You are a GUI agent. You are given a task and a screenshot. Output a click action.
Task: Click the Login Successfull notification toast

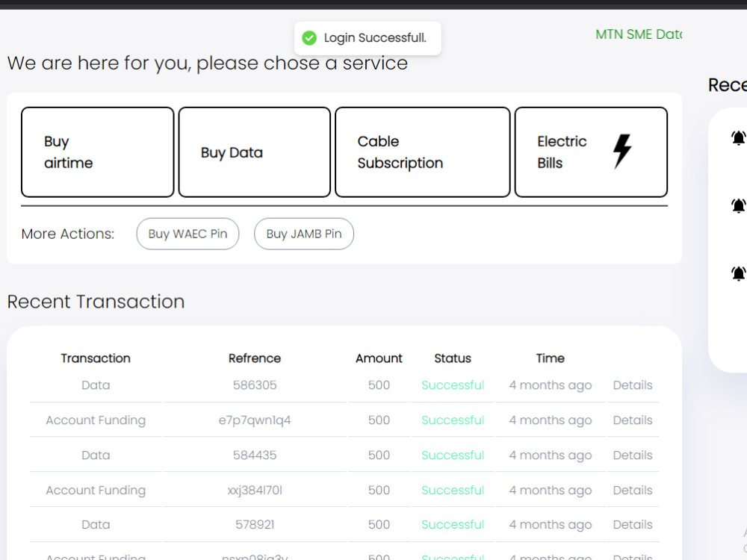pos(368,38)
